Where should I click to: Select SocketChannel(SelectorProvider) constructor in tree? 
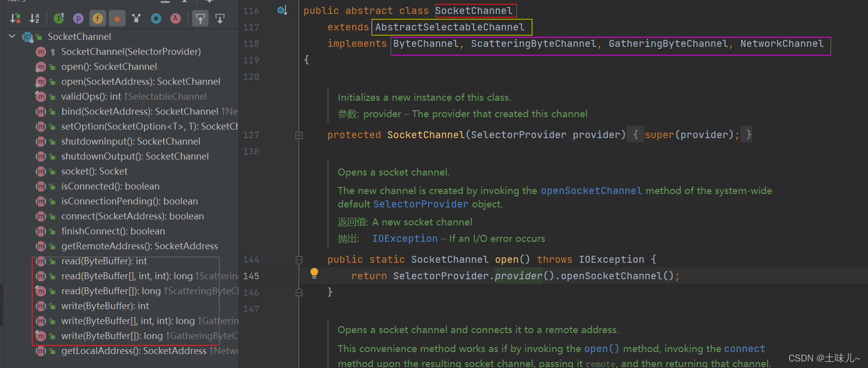point(131,51)
